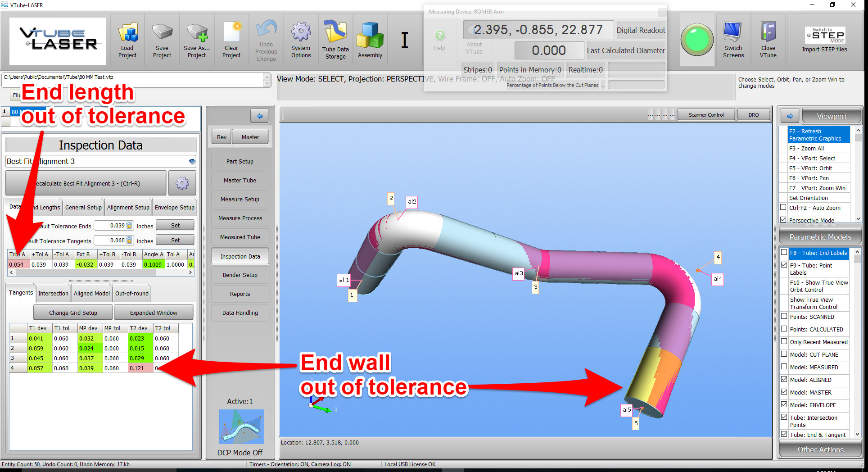
Task: Uncheck the Model: MASTER checkbox
Action: pos(784,392)
